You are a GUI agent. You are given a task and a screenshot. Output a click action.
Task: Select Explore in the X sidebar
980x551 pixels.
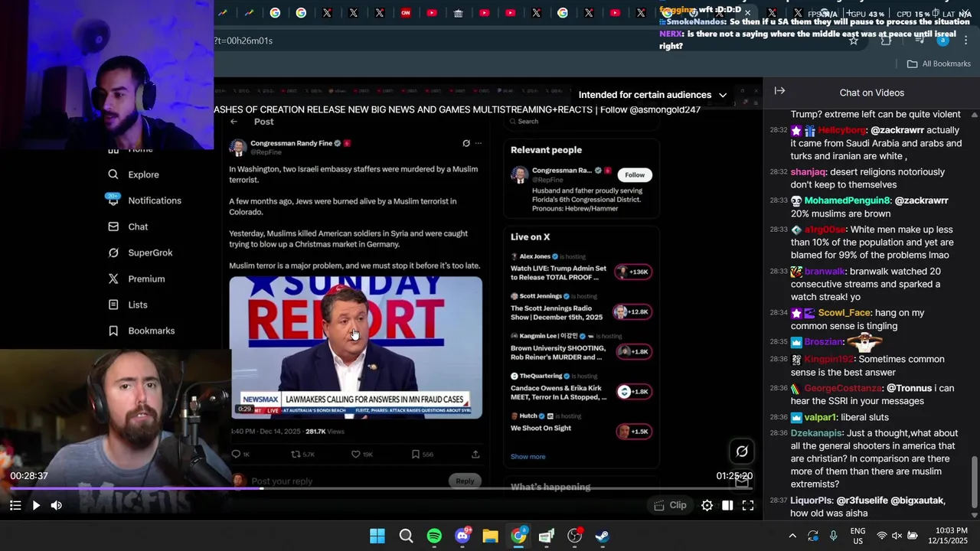coord(134,174)
